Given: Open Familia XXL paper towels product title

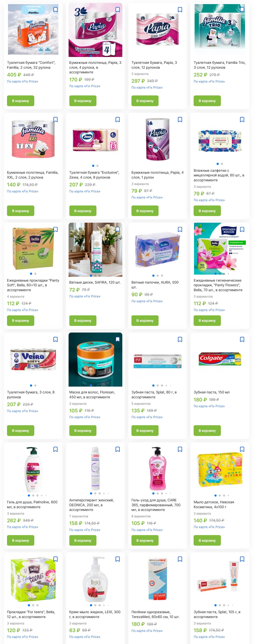Looking at the screenshot, I should 33,175.
